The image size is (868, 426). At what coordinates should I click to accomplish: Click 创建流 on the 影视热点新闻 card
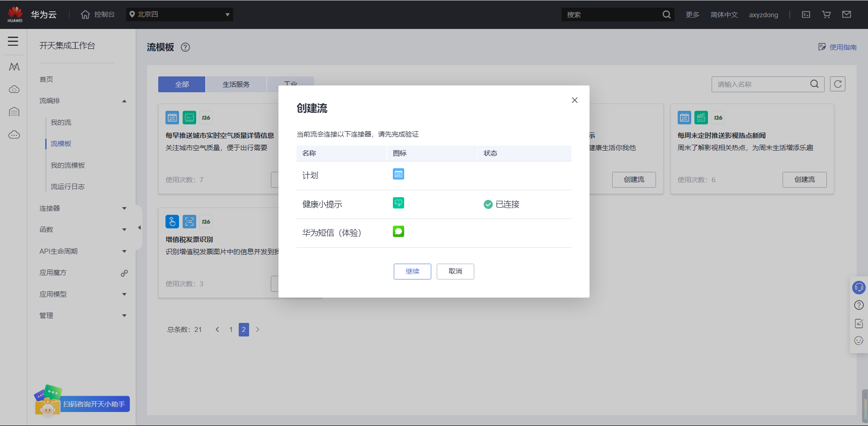[805, 180]
